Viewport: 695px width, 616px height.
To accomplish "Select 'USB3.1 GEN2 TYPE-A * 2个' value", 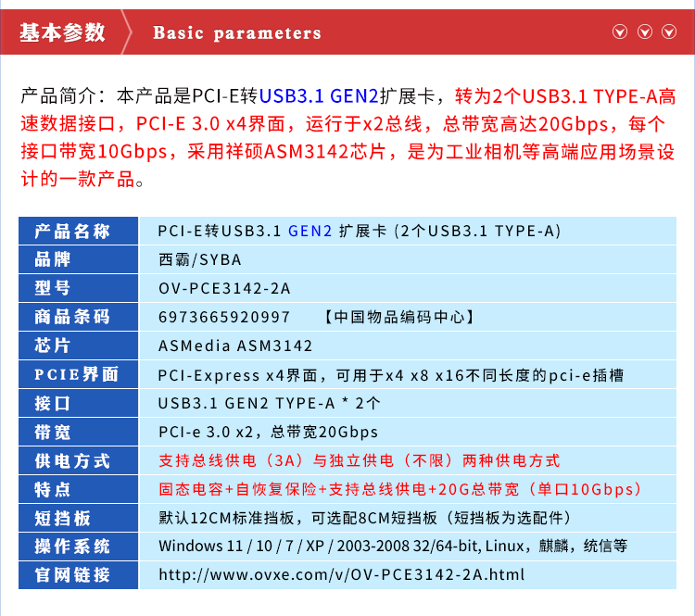I will [x=269, y=403].
